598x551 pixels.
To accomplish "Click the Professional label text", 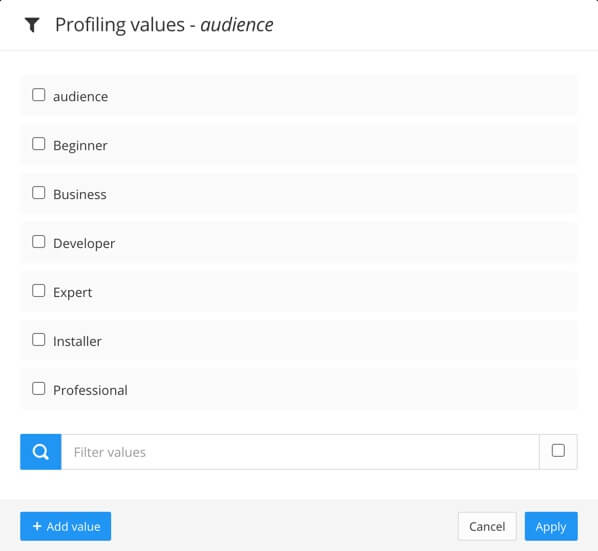I will coord(90,390).
